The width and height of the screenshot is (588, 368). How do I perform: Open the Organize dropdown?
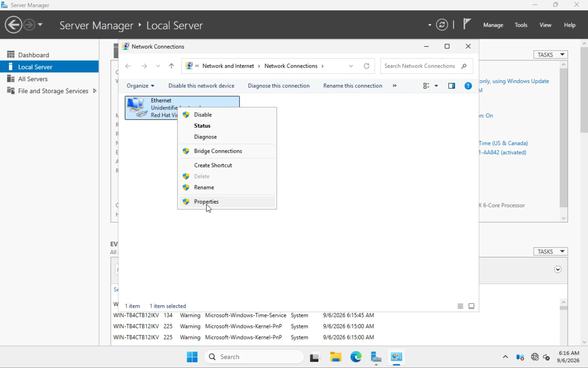point(140,86)
